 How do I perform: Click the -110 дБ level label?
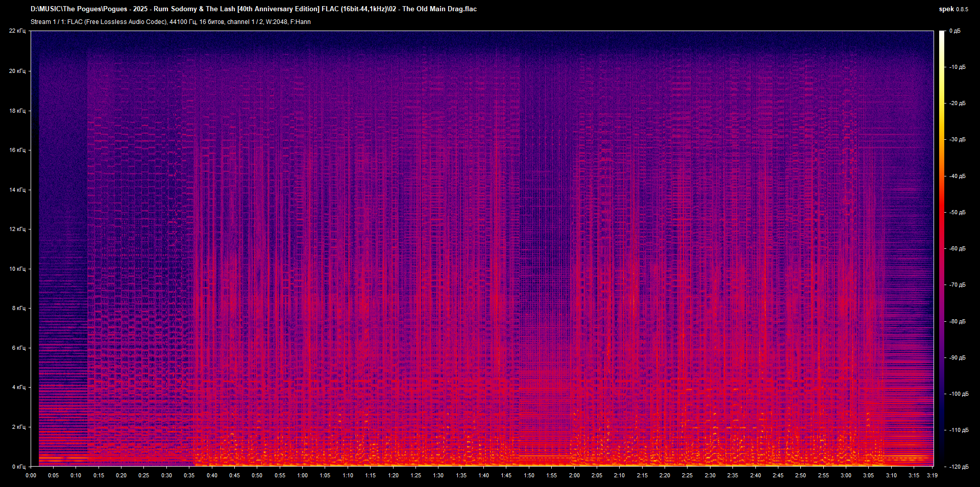[x=959, y=430]
